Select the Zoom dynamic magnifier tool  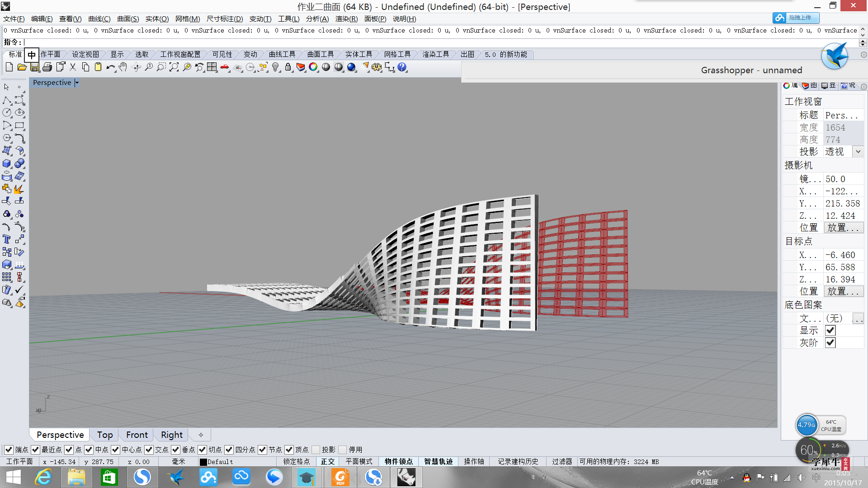coord(148,67)
